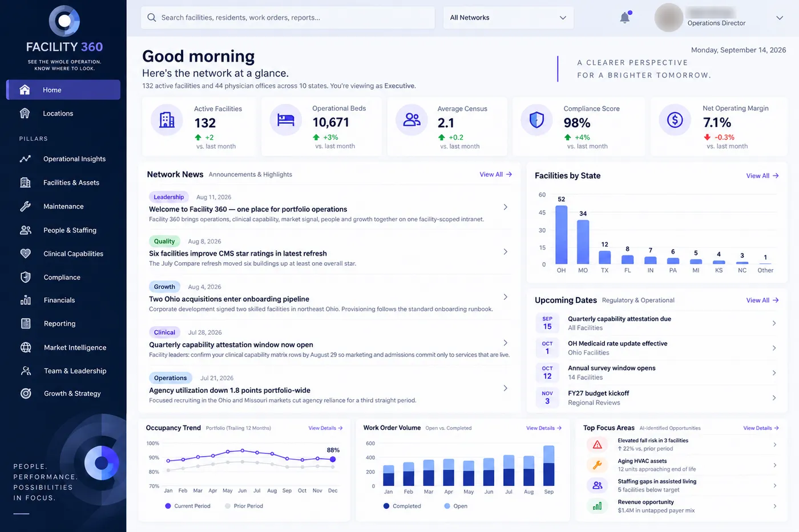Click the Active Facilities building icon

pyautogui.click(x=167, y=120)
